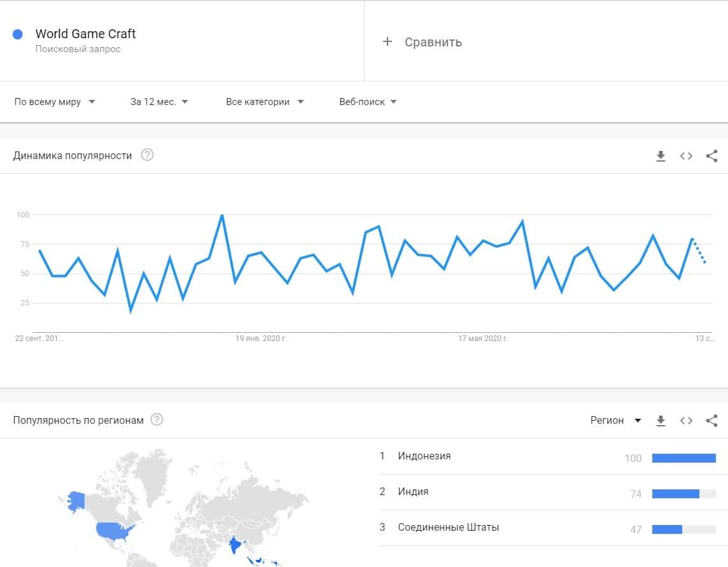
Task: Download the regional popularity data
Action: click(x=661, y=421)
